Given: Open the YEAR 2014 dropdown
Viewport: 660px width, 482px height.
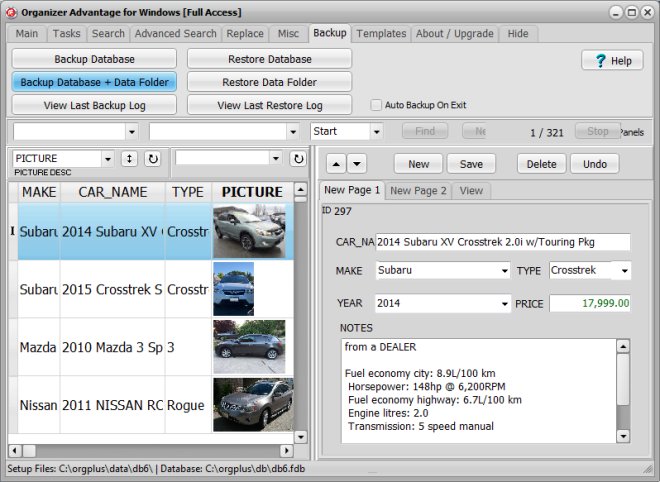Looking at the screenshot, I should (x=505, y=303).
